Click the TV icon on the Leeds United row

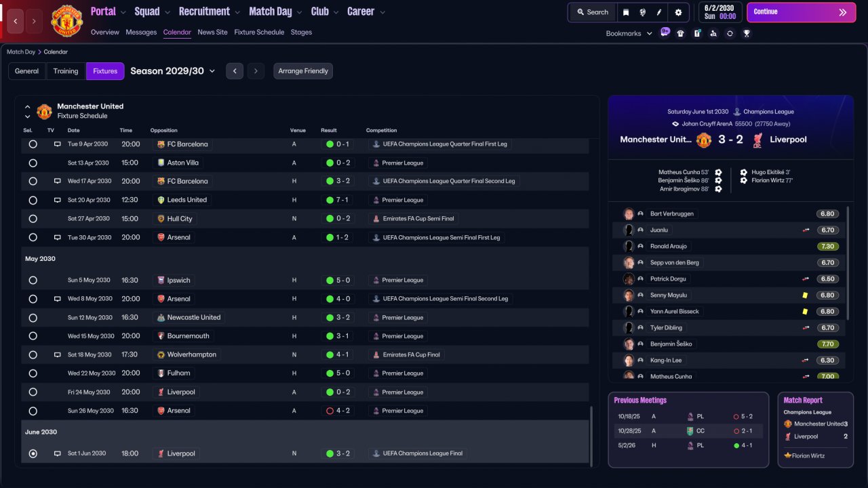pyautogui.click(x=58, y=200)
